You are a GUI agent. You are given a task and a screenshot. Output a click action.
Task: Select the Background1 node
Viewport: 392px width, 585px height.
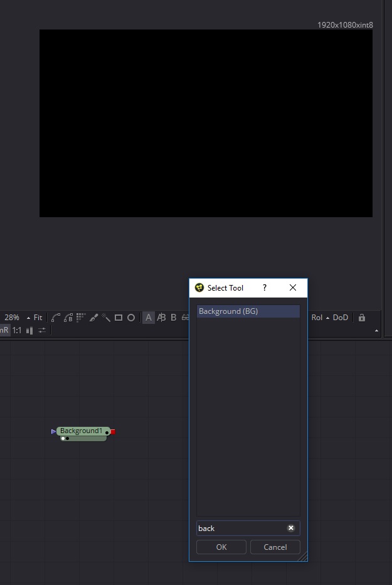82,431
